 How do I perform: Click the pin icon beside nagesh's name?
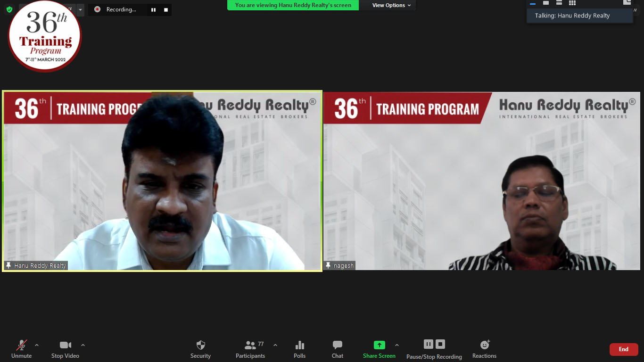(x=328, y=266)
